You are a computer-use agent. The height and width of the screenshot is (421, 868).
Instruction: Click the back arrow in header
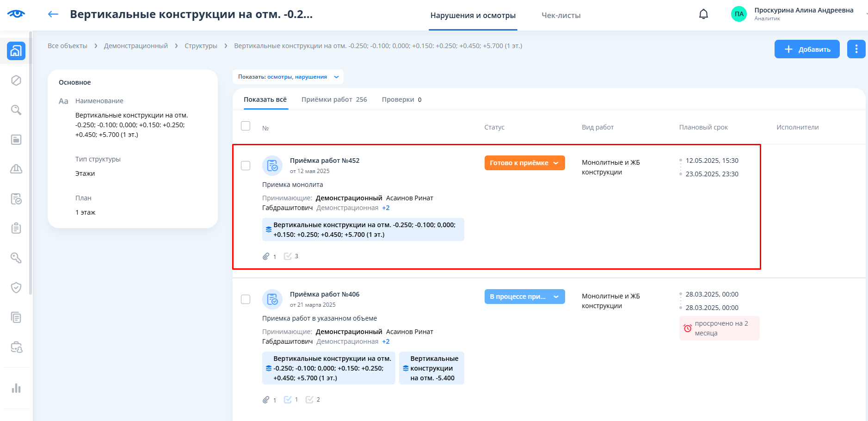(53, 14)
